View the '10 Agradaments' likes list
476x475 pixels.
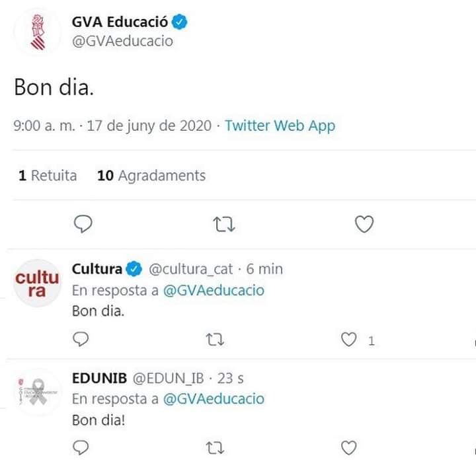click(151, 176)
